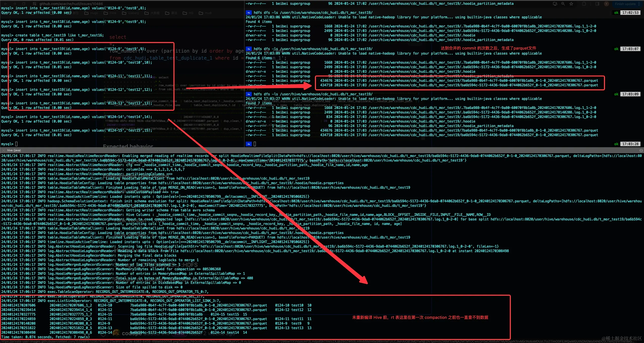Image resolution: width=644 pixels, height=343 pixels.
Task: Click the back navigation arrow
Action: [x=6, y=4]
